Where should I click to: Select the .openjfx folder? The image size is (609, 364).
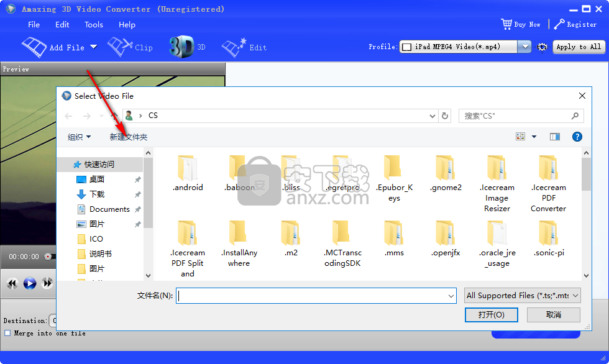point(446,239)
